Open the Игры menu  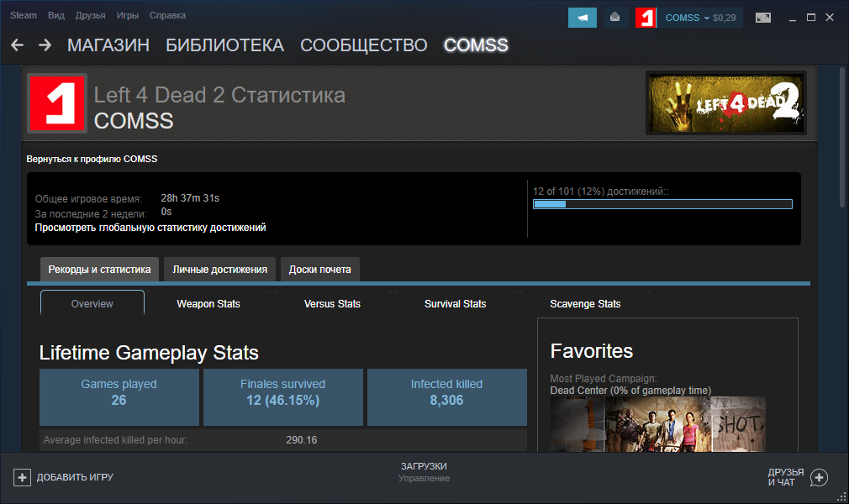click(128, 15)
